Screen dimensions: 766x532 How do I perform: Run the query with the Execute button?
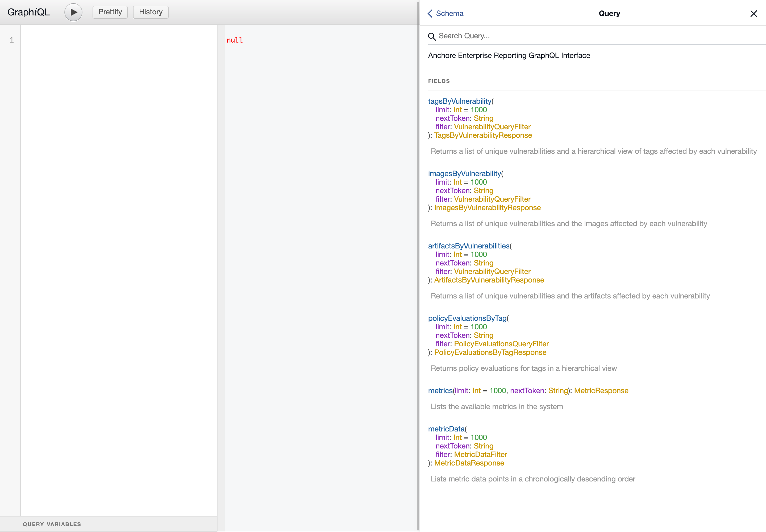tap(73, 12)
